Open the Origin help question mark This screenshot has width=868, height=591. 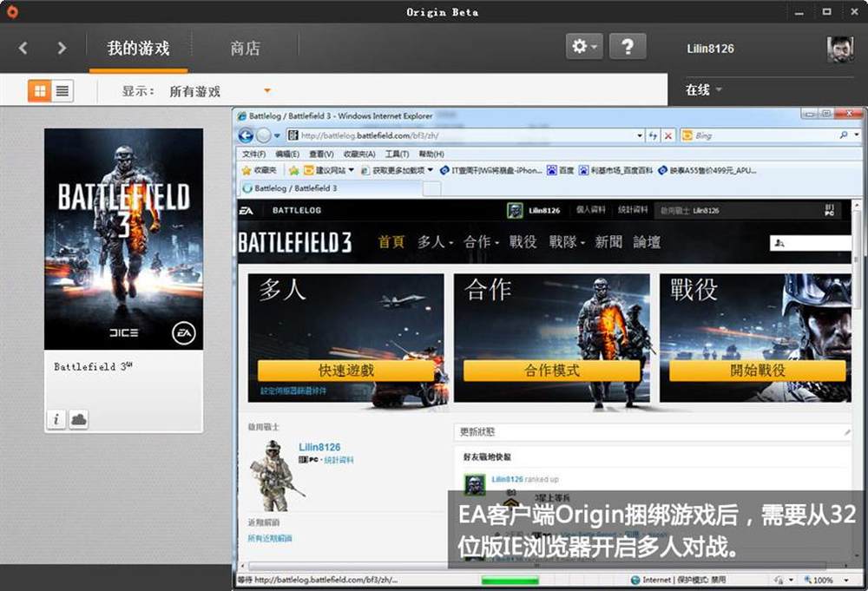[627, 47]
